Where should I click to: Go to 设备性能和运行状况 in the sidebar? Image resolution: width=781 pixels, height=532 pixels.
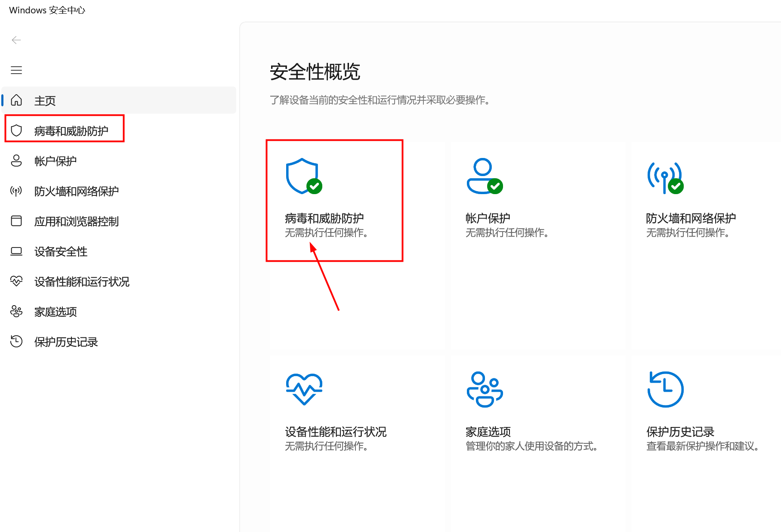click(119, 281)
